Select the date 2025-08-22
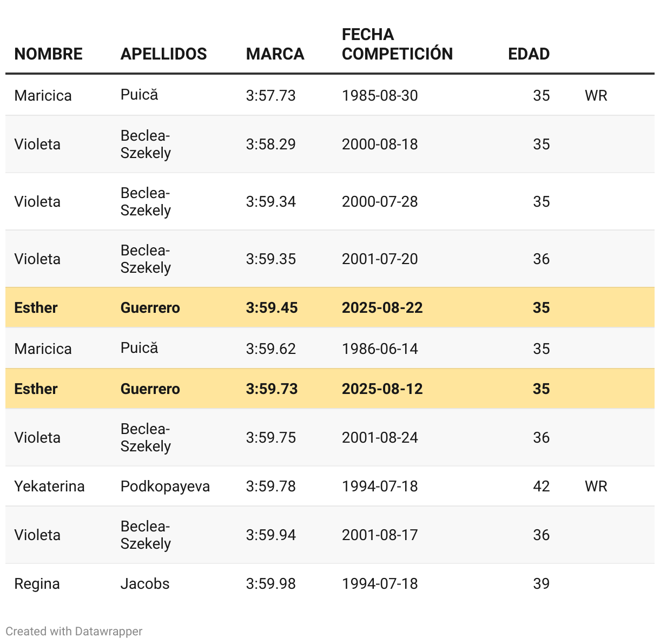The width and height of the screenshot is (660, 644). point(382,307)
